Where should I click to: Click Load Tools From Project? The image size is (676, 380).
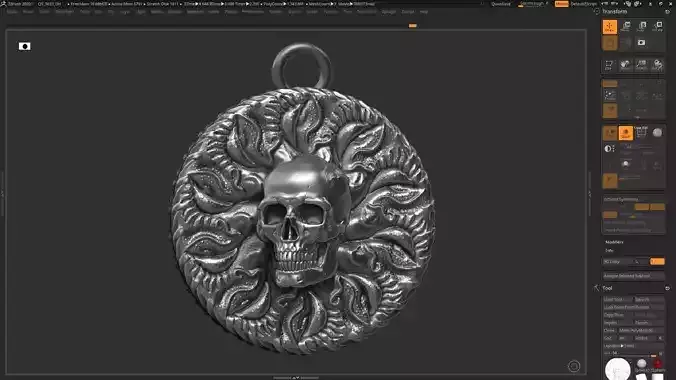tap(633, 307)
